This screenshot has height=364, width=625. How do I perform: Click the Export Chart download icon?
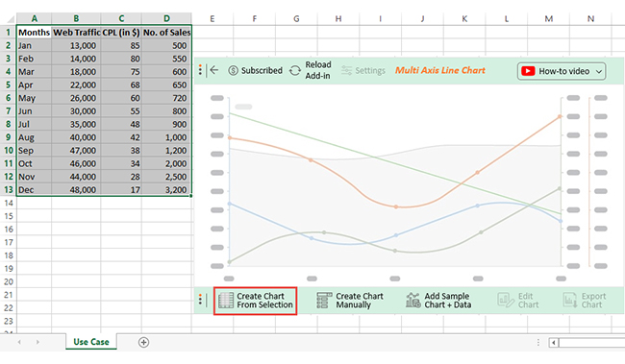tap(570, 301)
